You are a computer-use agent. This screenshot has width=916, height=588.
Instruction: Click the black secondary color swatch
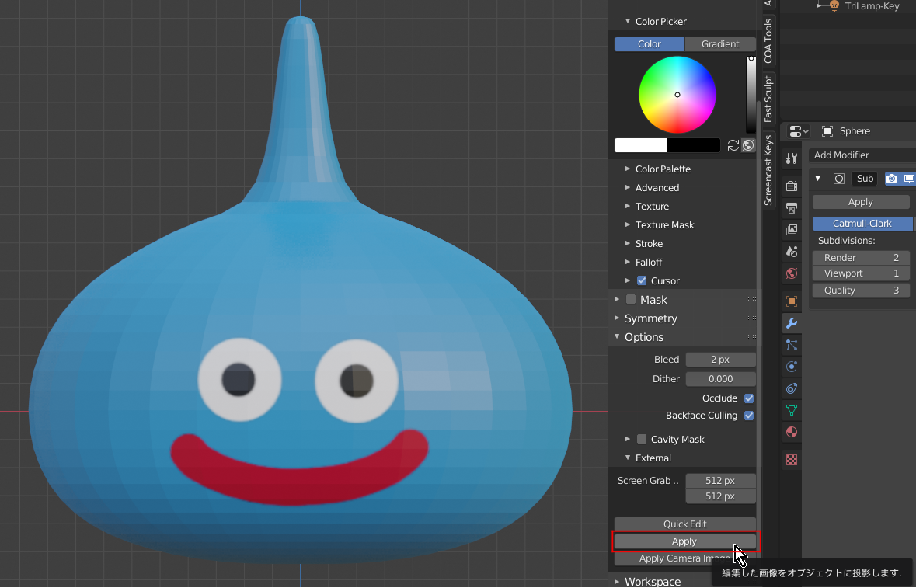point(694,145)
